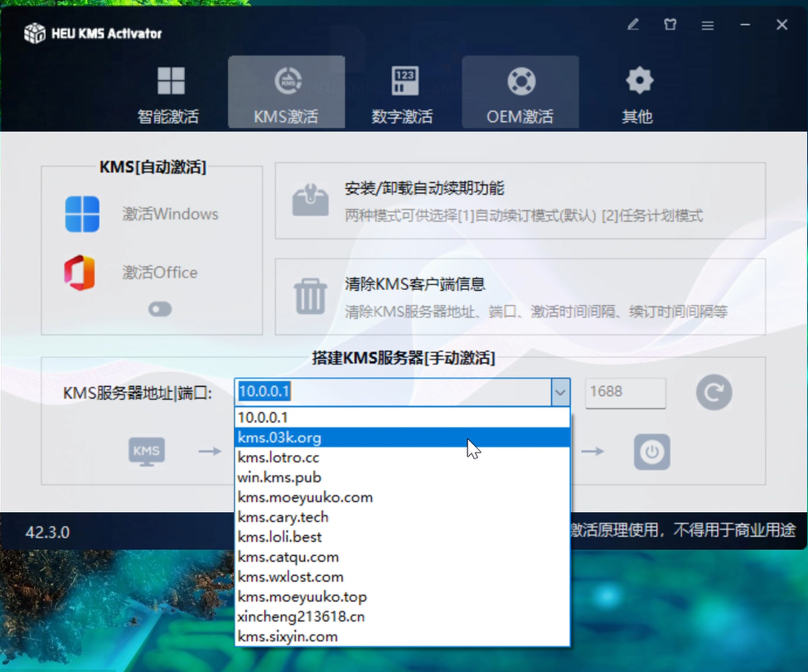Open 安装/卸载自动续期功能 option
This screenshot has width=808, height=672.
tap(520, 201)
